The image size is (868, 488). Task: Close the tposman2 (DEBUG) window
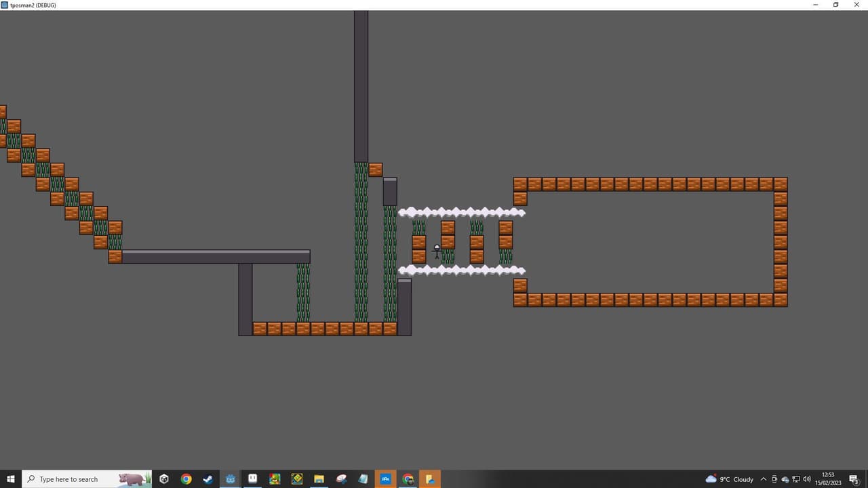pos(856,5)
